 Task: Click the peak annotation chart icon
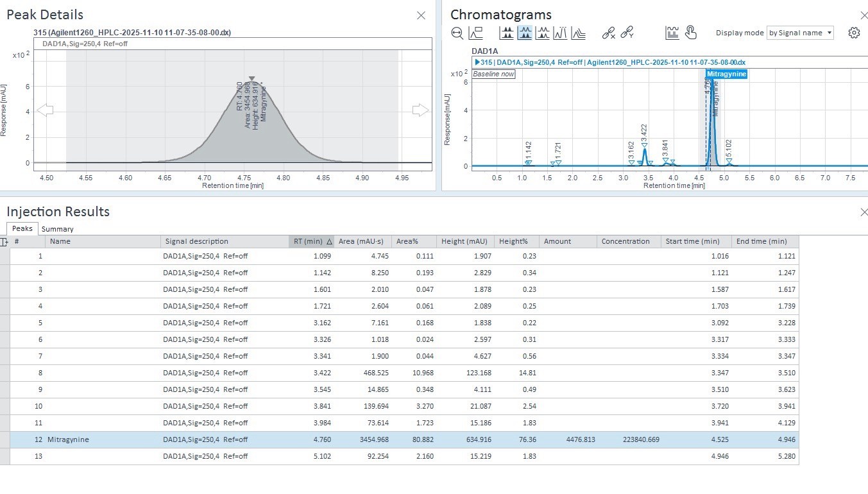click(475, 33)
